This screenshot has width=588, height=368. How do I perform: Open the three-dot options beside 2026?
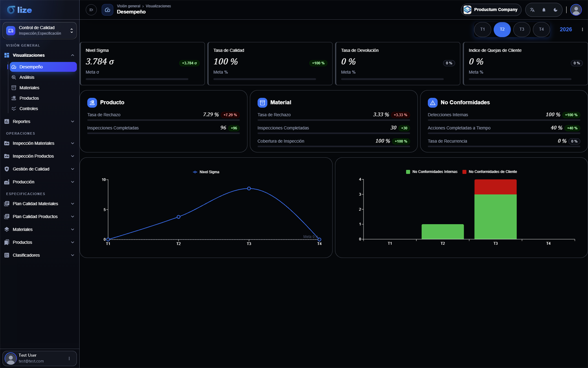pos(582,29)
